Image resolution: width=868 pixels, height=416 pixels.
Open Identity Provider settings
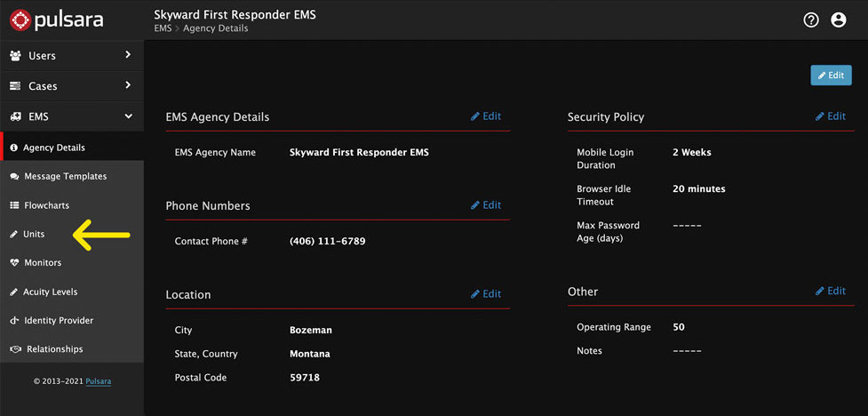(58, 320)
